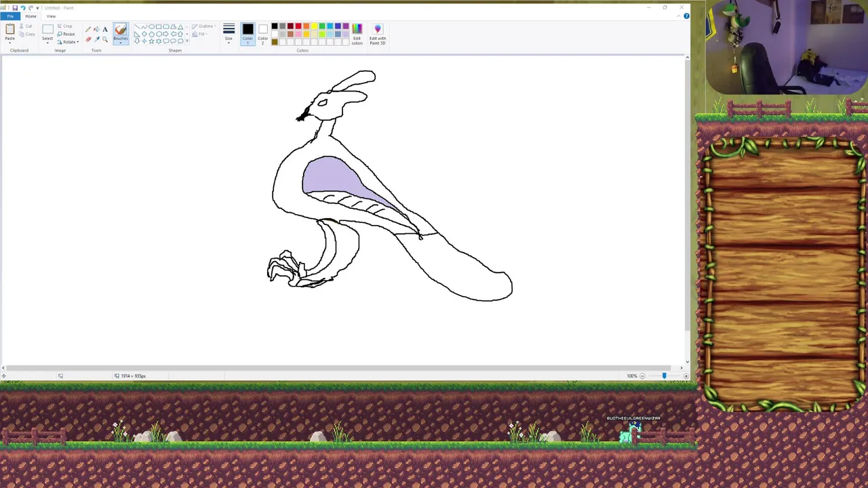
Task: Select the Pencil tool
Action: (x=88, y=29)
